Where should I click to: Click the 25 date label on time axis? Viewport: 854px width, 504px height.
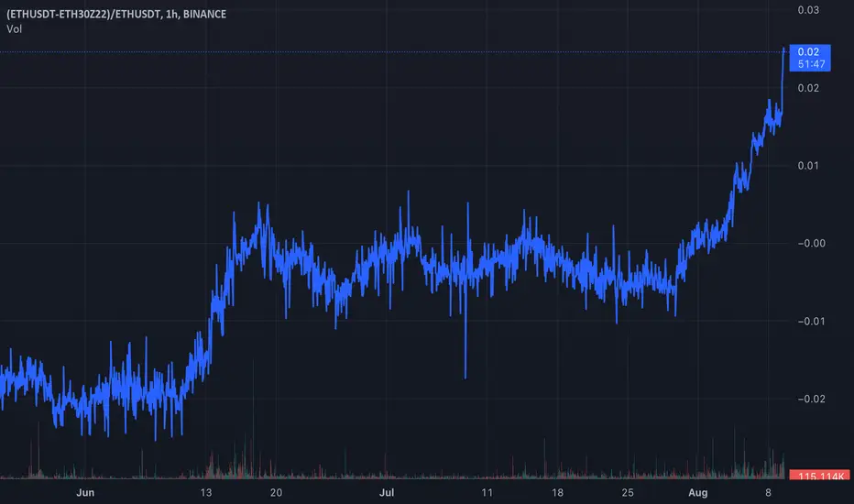click(x=628, y=493)
